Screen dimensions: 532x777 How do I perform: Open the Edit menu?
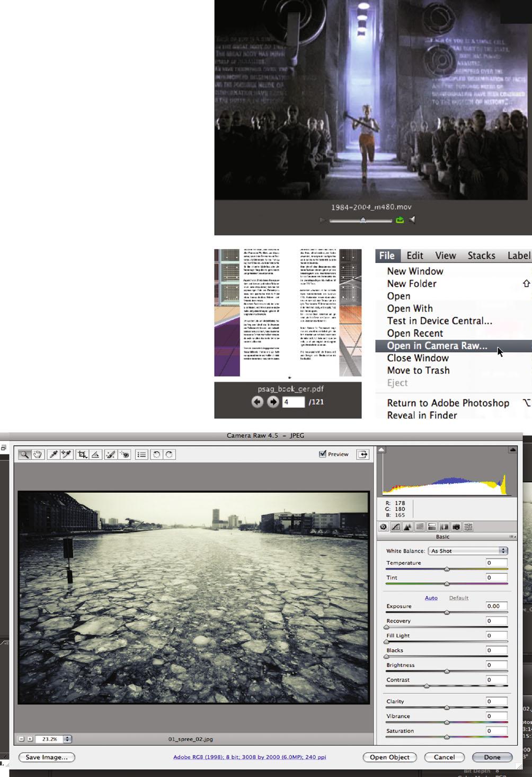[415, 256]
